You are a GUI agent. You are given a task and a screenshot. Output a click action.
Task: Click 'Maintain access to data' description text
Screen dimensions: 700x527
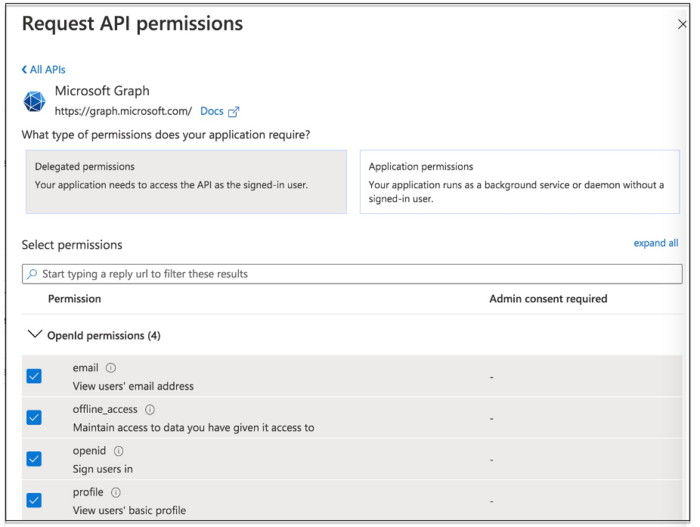tap(193, 427)
